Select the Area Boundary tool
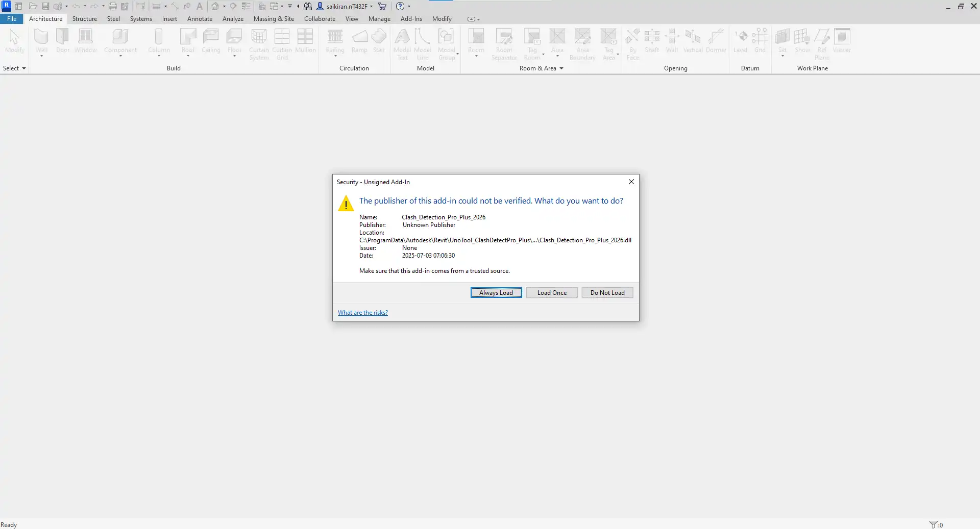Image resolution: width=980 pixels, height=529 pixels. 582,44
